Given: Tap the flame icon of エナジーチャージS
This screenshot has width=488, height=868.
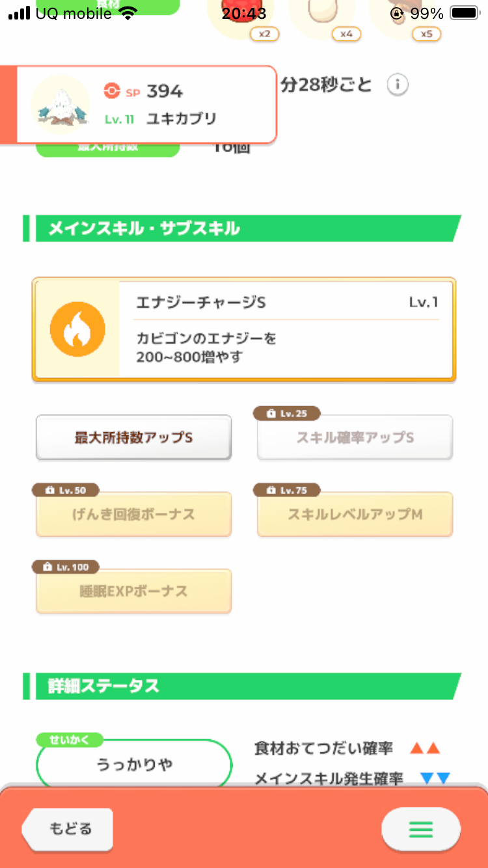Looking at the screenshot, I should (77, 329).
